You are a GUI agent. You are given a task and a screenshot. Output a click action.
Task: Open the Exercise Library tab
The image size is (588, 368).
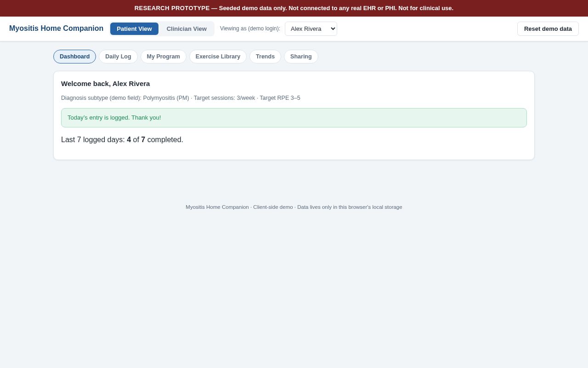tap(218, 57)
